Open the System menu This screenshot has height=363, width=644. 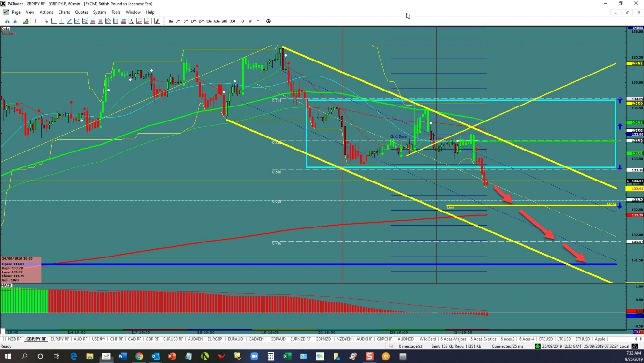[100, 12]
